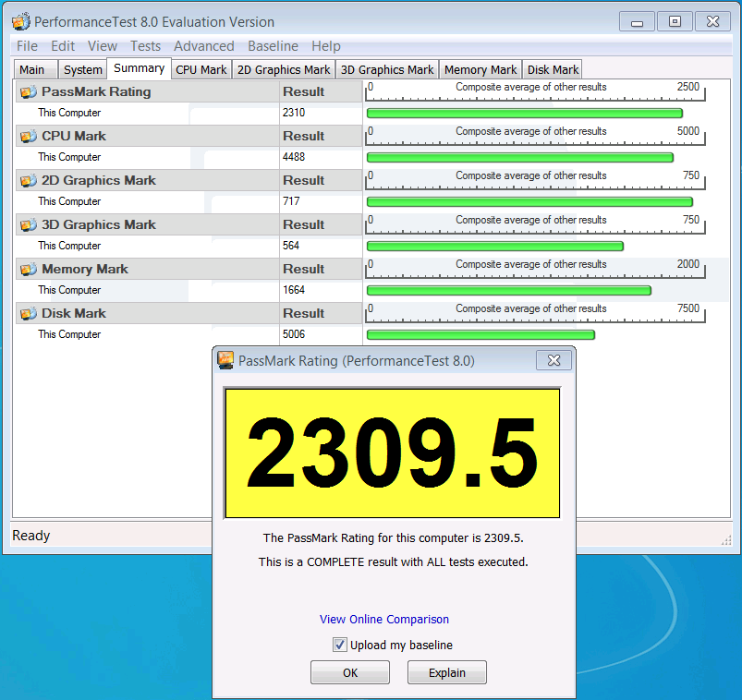Screen dimensions: 742x700
Task: Maximize the PerformanceTest window
Action: click(675, 22)
